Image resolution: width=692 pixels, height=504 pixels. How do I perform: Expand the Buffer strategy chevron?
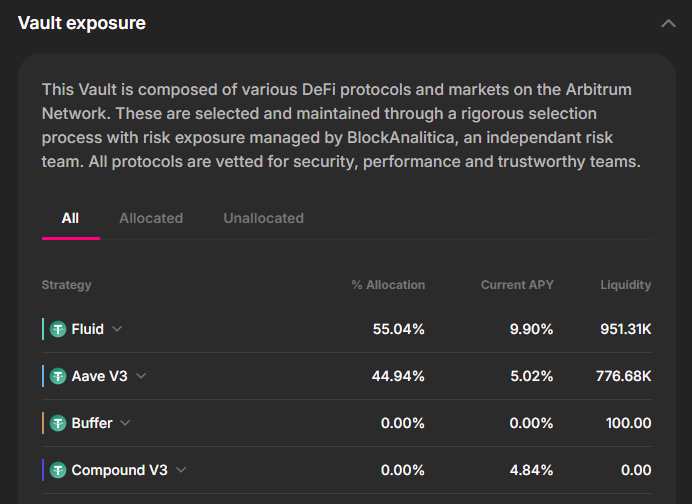(x=125, y=423)
